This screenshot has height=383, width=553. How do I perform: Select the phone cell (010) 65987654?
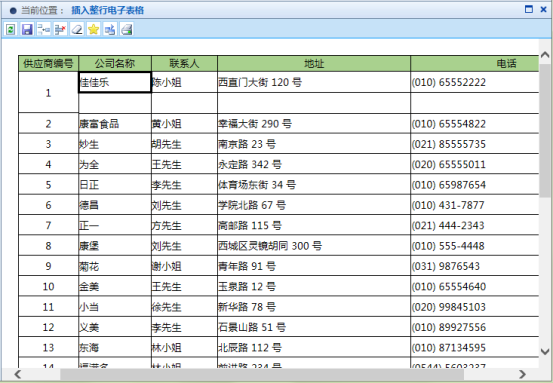(x=475, y=184)
